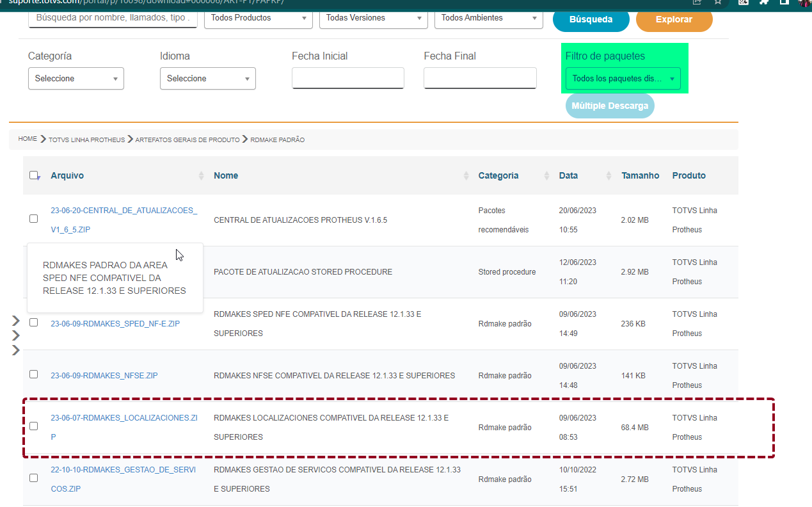Click the date 12/06/2023 11:20
The width and height of the screenshot is (812, 507).
pos(577,271)
